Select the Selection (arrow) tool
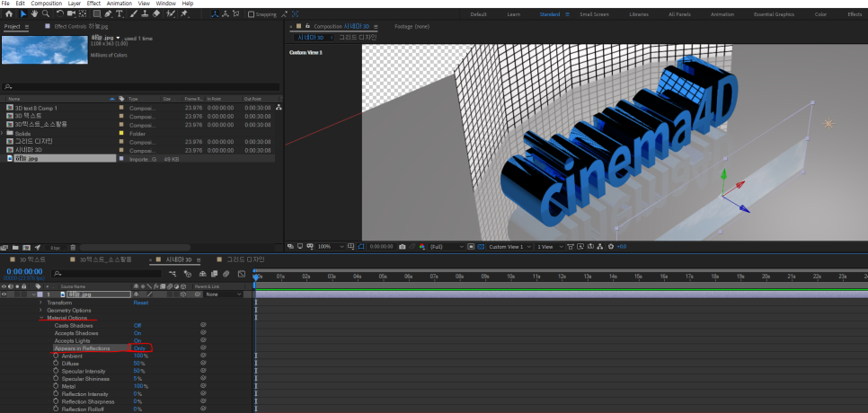 (x=23, y=13)
